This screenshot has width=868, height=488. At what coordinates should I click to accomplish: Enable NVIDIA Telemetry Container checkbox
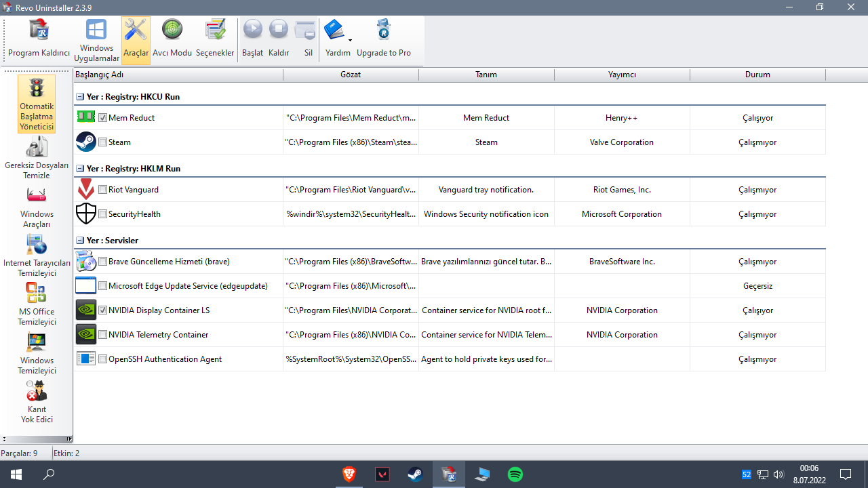pos(102,335)
